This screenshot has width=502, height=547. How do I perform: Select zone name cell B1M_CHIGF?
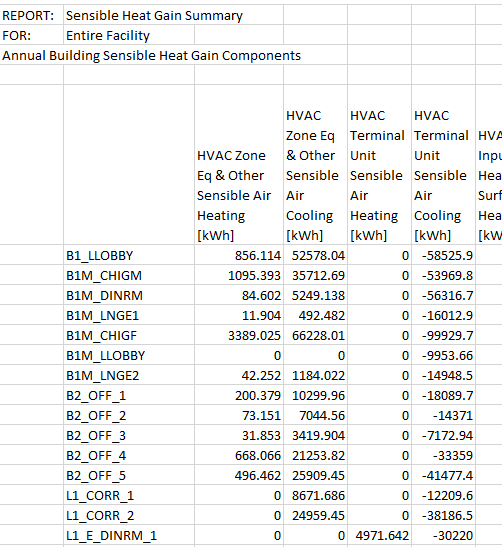tap(129, 336)
